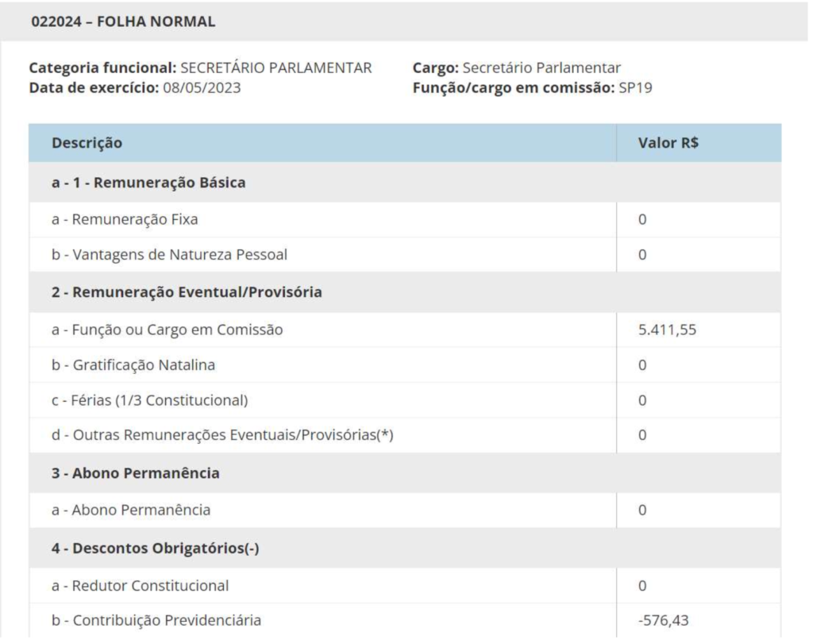
Task: Click the Redutor Constitucional row
Action: pos(141,586)
